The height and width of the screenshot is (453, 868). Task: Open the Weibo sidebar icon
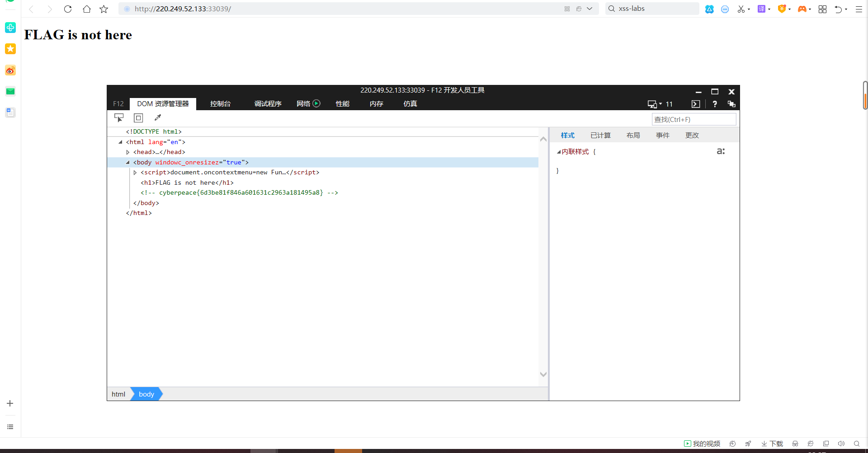pos(10,70)
